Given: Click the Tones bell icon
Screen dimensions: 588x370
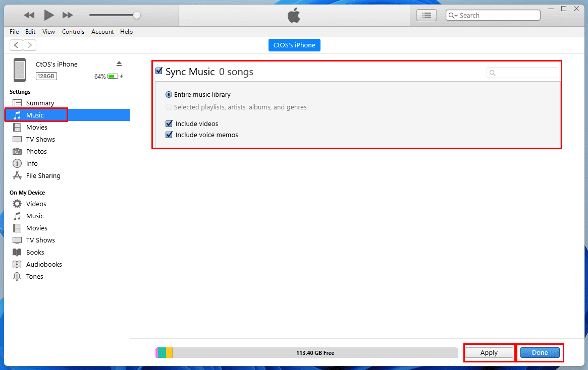Looking at the screenshot, I should pyautogui.click(x=17, y=276).
